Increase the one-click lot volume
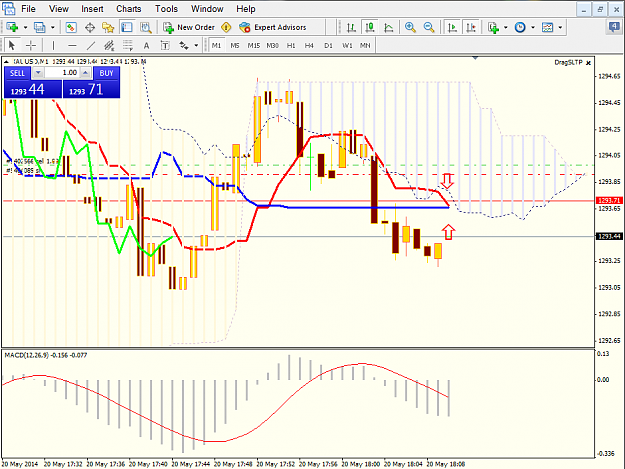This screenshot has width=625, height=469. point(86,73)
